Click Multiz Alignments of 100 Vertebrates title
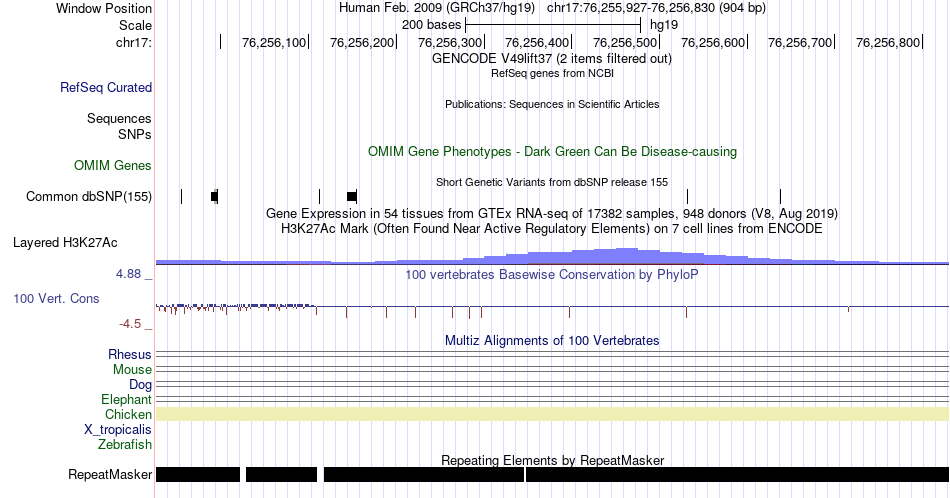This screenshot has height=498, width=950. click(x=552, y=340)
